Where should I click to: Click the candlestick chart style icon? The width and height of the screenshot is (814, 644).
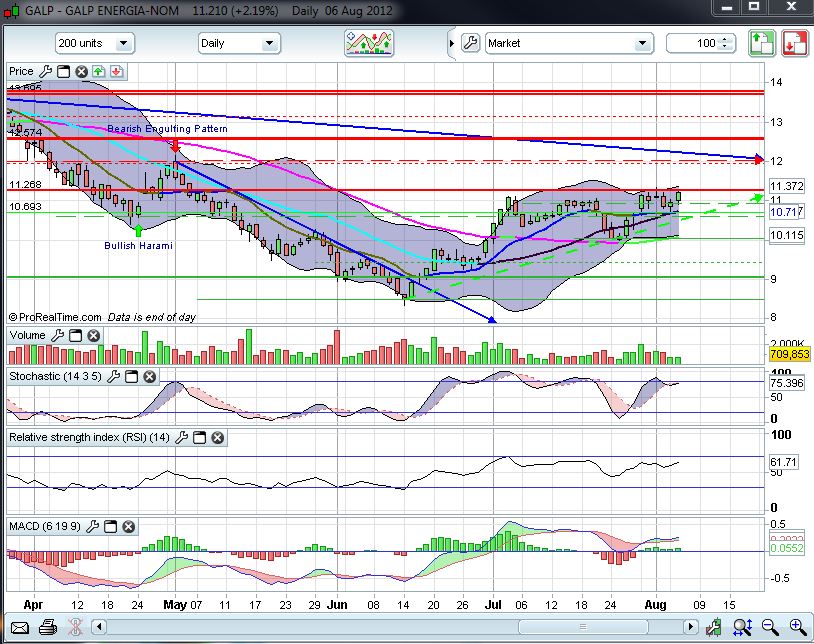[x=714, y=628]
